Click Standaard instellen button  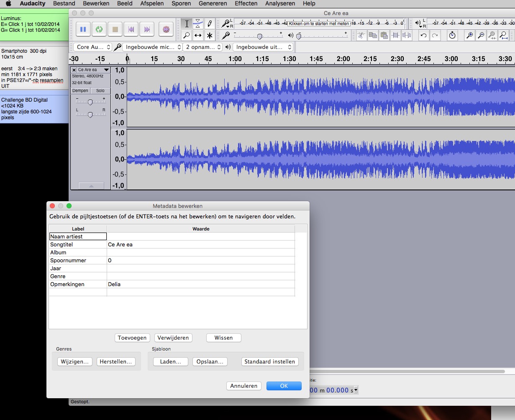270,361
